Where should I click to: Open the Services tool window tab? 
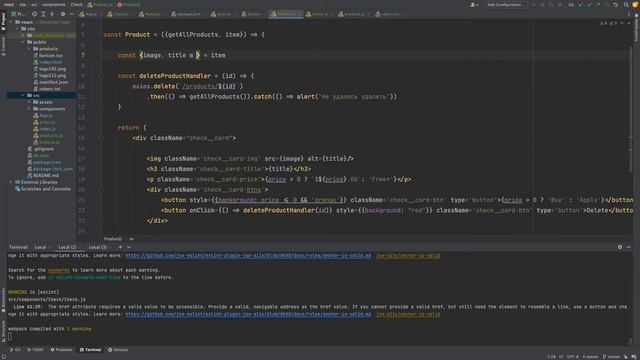118,350
